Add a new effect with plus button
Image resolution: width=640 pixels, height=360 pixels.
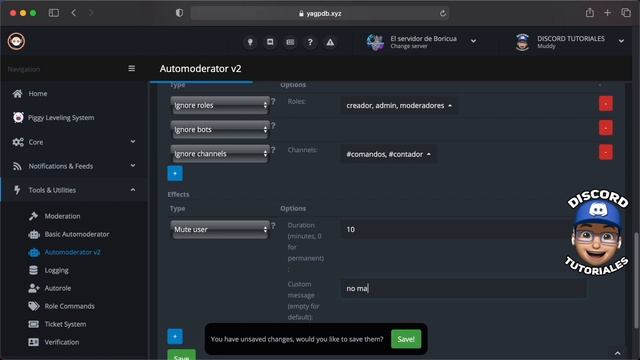click(175, 336)
